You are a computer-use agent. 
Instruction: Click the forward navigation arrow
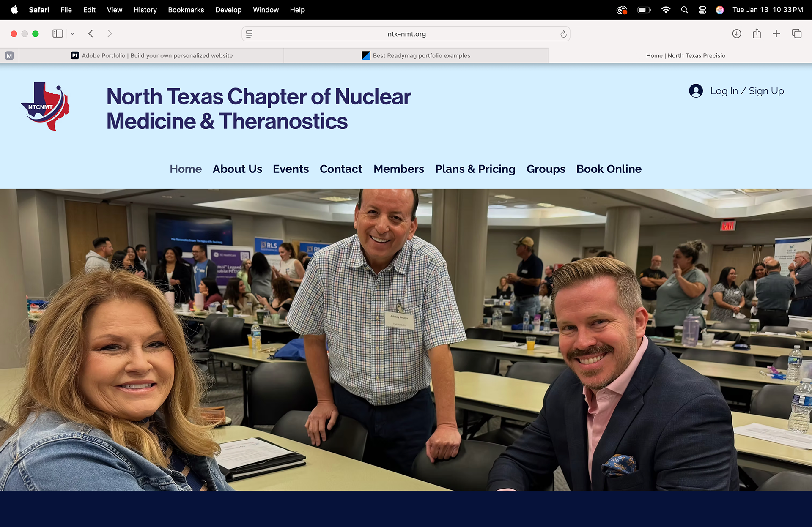110,33
